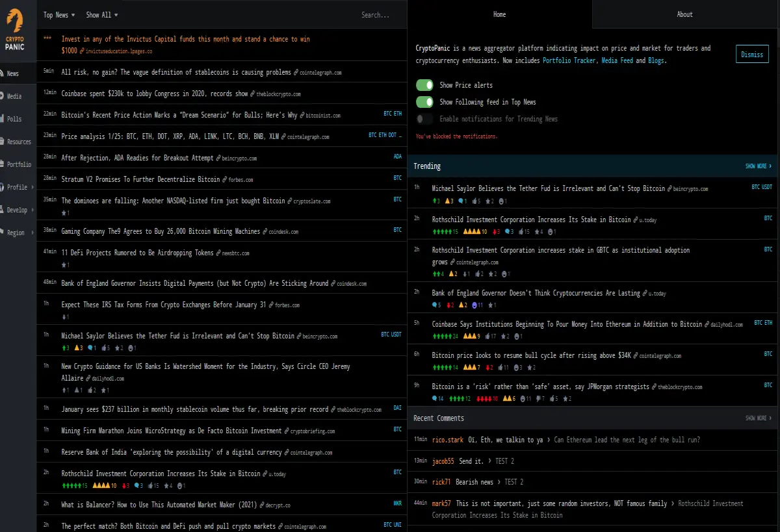Click Show More in Recent Comments header
The height and width of the screenshot is (532, 780).
tap(759, 418)
